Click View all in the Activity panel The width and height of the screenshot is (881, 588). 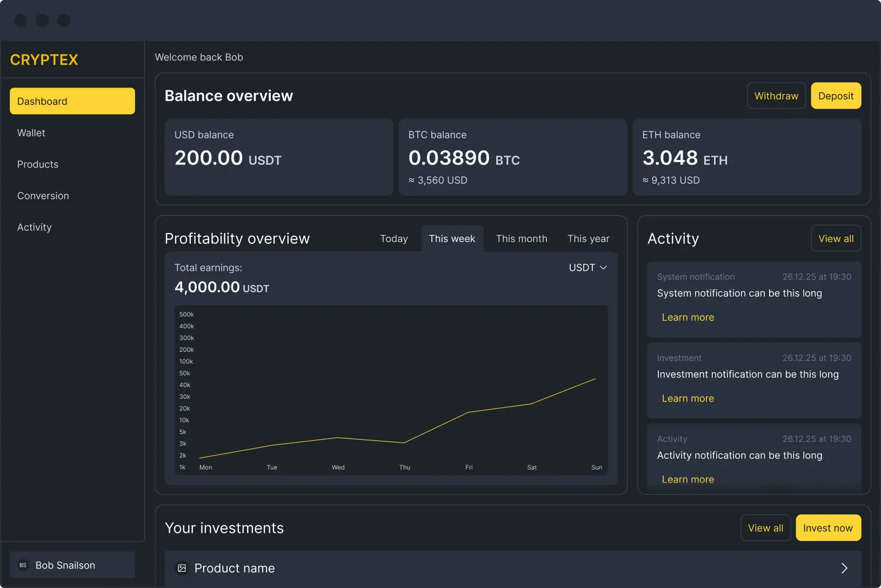tap(836, 238)
